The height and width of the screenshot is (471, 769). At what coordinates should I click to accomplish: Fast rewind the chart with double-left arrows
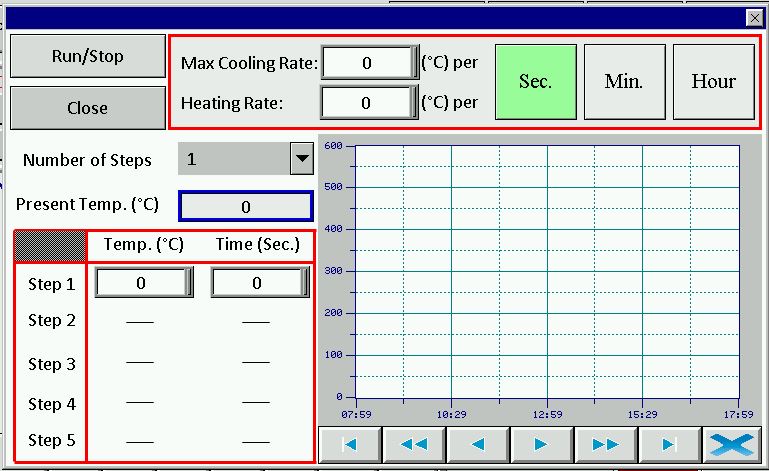coord(414,445)
